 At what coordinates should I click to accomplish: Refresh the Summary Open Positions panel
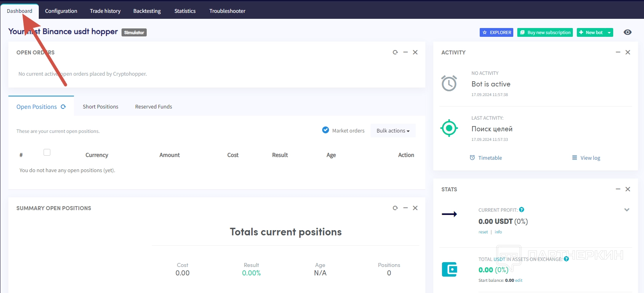(395, 208)
